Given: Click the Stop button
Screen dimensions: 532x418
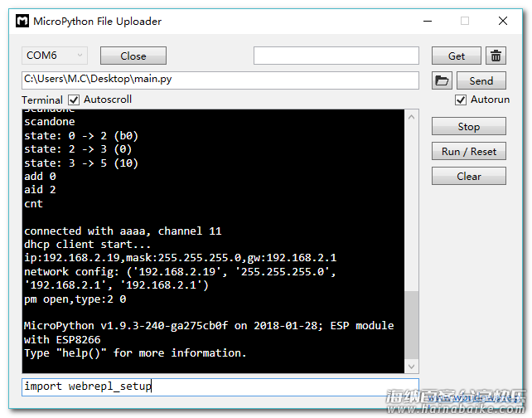Looking at the screenshot, I should click(469, 126).
